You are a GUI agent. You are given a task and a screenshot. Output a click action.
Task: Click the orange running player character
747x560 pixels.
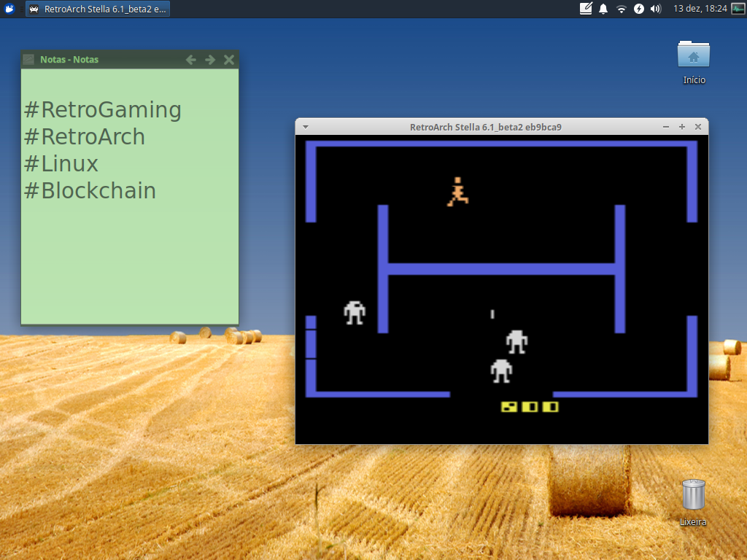pos(458,192)
